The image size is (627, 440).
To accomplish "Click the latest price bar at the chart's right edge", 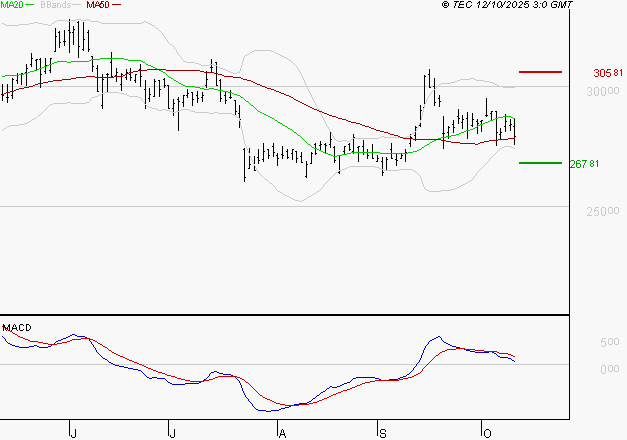I will [x=515, y=130].
